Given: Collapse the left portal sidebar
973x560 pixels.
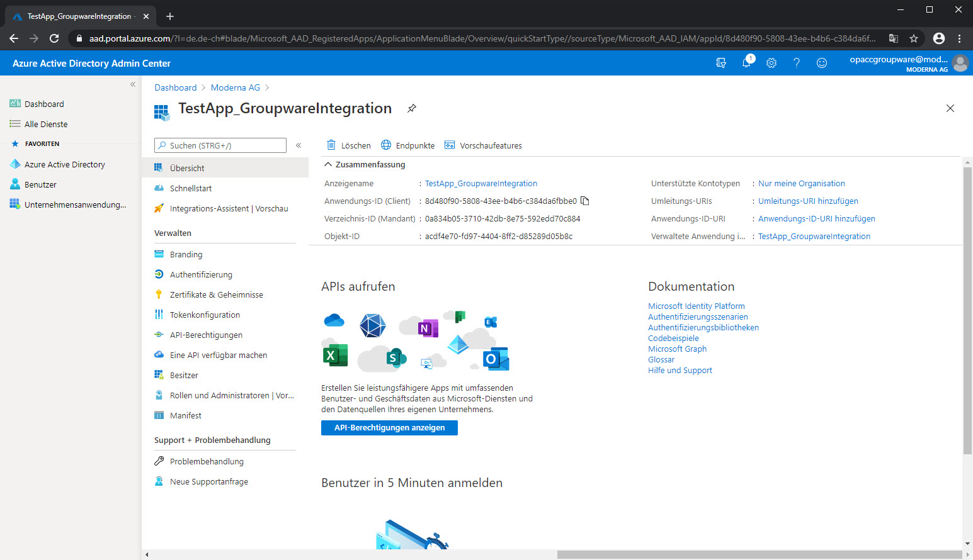Looking at the screenshot, I should (x=133, y=84).
